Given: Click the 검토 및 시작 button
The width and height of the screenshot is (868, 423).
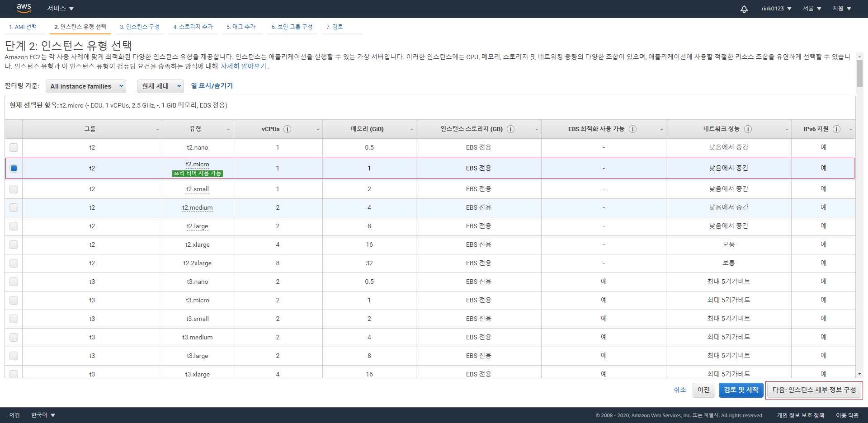Looking at the screenshot, I should [741, 390].
